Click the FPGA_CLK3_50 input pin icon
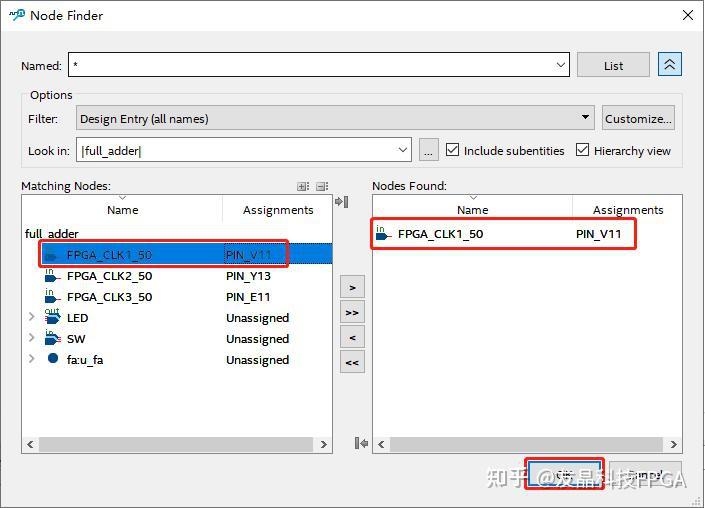Viewport: 705px width, 508px height. [x=52, y=297]
